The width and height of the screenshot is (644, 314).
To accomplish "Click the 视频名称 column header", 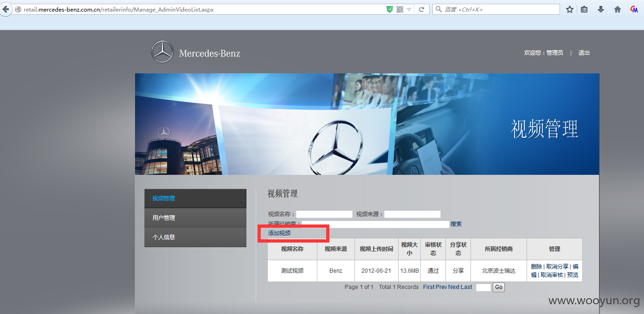I will click(292, 249).
